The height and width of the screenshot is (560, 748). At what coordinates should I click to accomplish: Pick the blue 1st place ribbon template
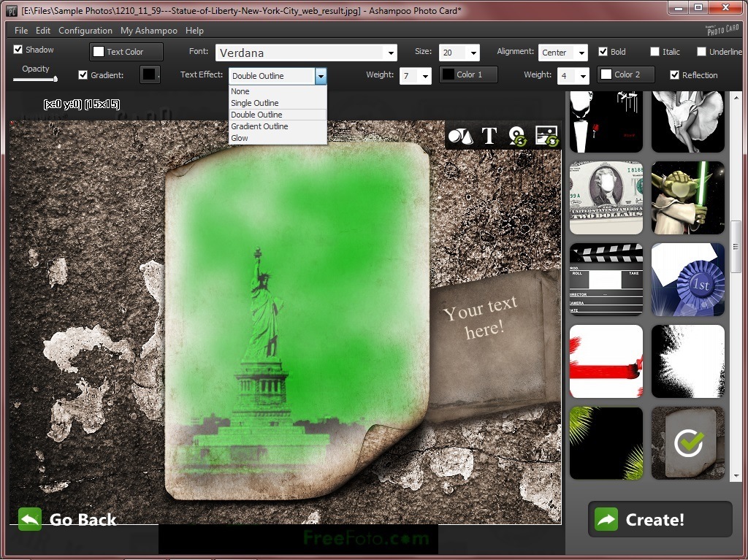pyautogui.click(x=687, y=280)
